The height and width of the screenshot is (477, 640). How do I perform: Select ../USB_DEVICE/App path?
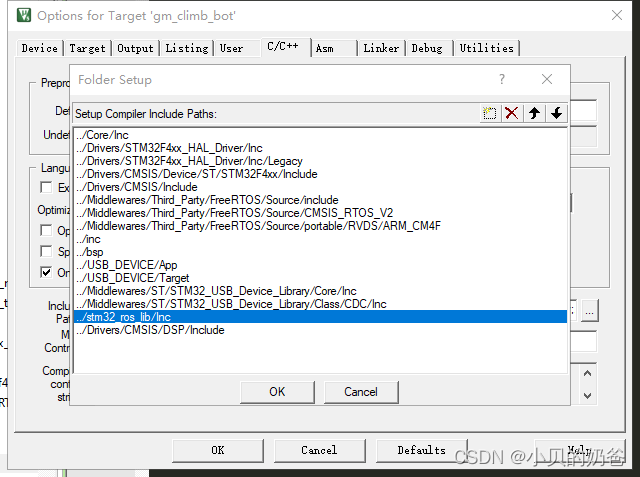pos(320,265)
